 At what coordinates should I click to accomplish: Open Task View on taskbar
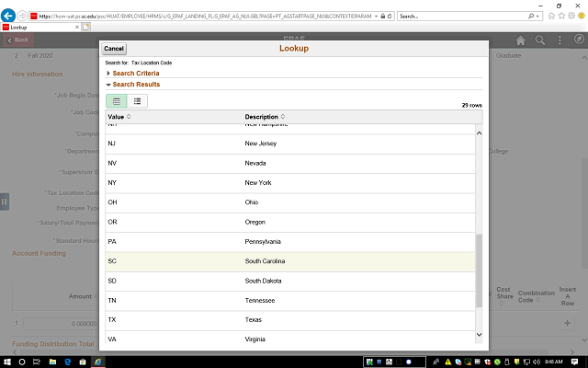37,362
